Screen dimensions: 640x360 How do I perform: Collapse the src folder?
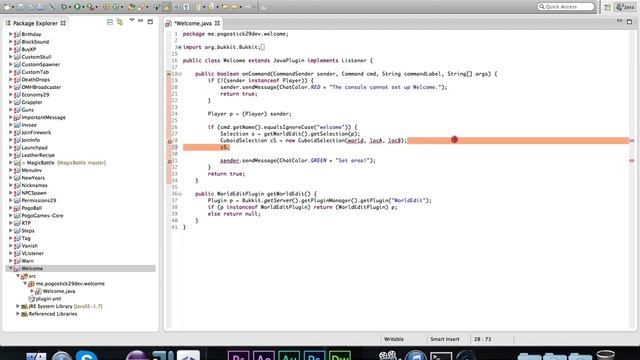18,276
